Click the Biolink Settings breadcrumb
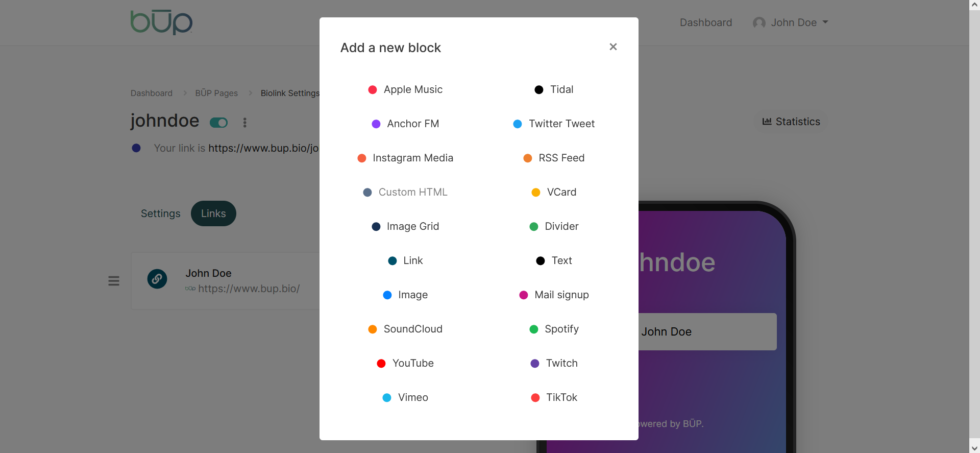The height and width of the screenshot is (453, 980). (290, 93)
